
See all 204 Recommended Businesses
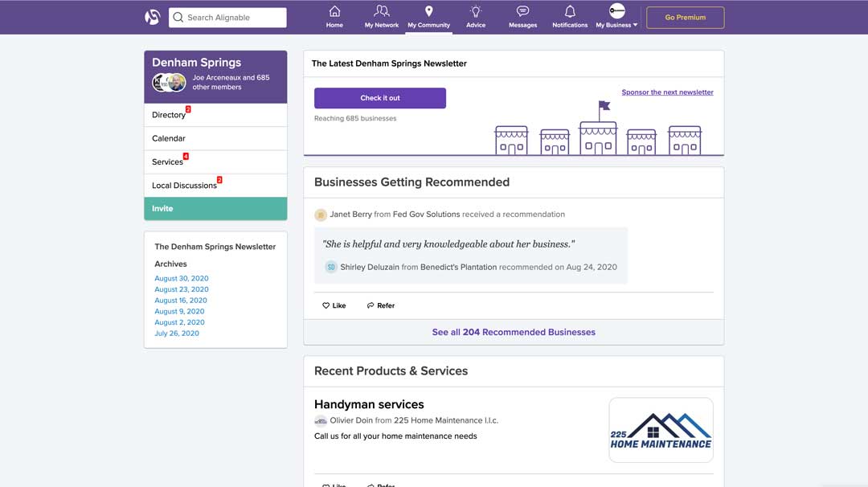point(514,332)
